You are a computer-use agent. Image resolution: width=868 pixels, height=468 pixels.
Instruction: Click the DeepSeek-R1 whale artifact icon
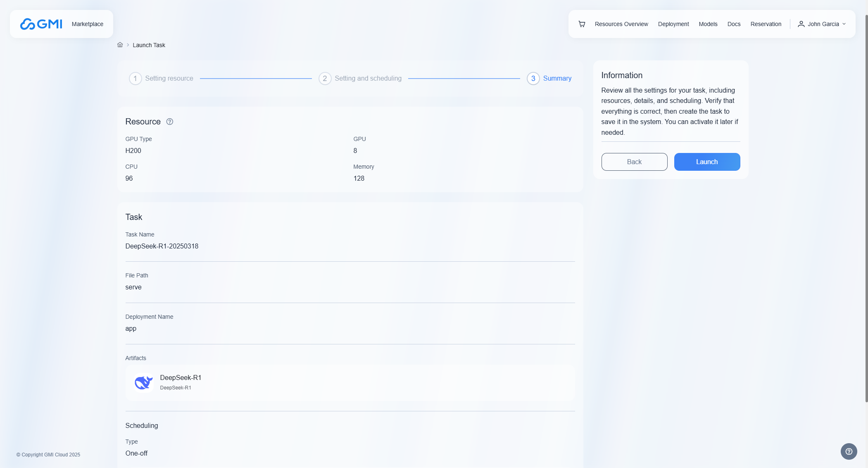pyautogui.click(x=143, y=382)
